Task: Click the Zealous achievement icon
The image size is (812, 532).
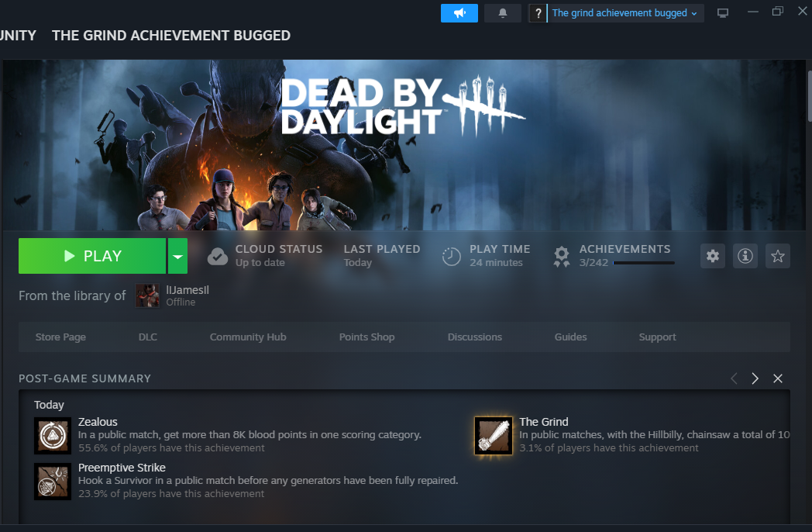Action: [x=53, y=436]
